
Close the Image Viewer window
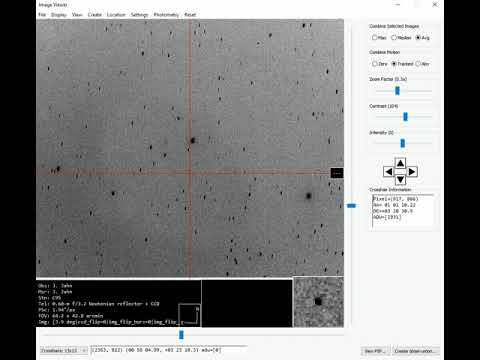click(435, 5)
